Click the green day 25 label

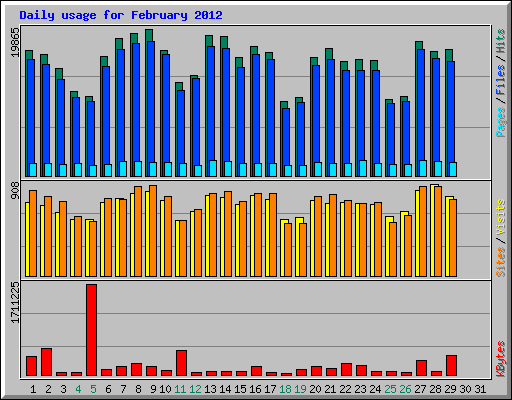point(390,389)
